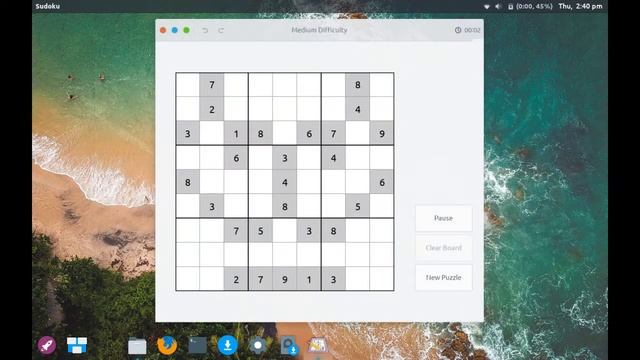This screenshot has width=640, height=360.
Task: Click the given 7 cell in the top row
Action: click(212, 85)
